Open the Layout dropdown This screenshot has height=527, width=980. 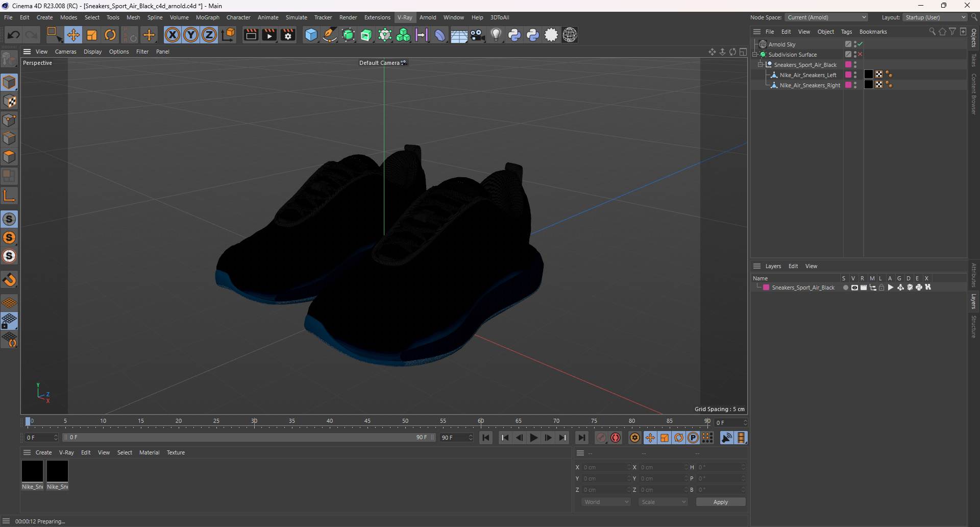click(x=935, y=17)
